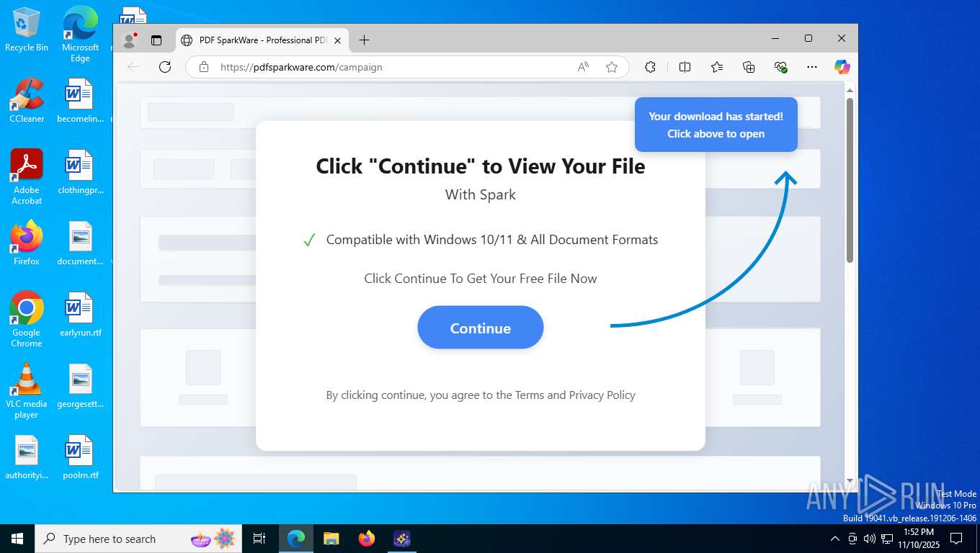Select the Google Chrome desktop icon
This screenshot has height=553, width=980.
[x=27, y=319]
